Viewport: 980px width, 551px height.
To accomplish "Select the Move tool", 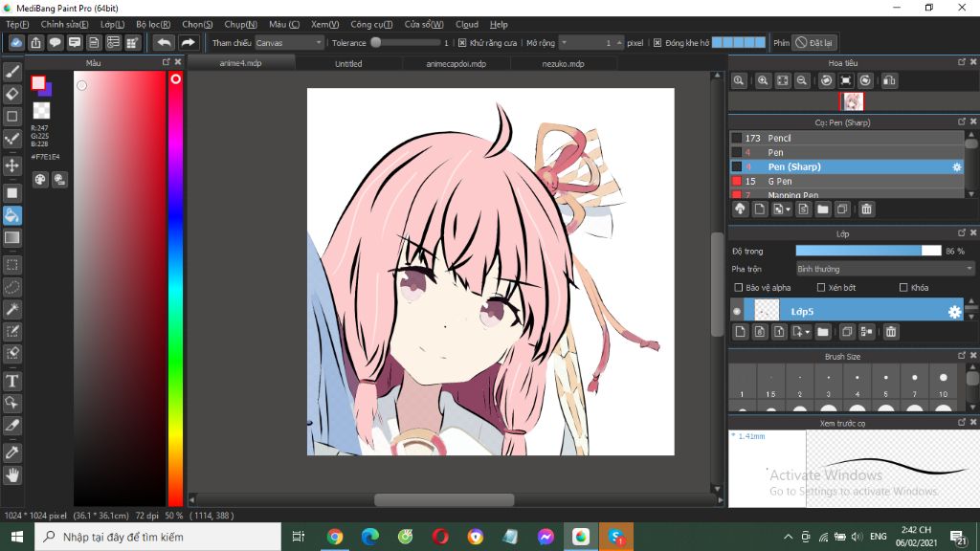I will (x=11, y=165).
